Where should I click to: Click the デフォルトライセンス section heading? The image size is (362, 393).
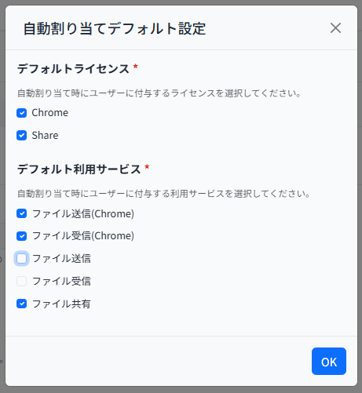(73, 69)
